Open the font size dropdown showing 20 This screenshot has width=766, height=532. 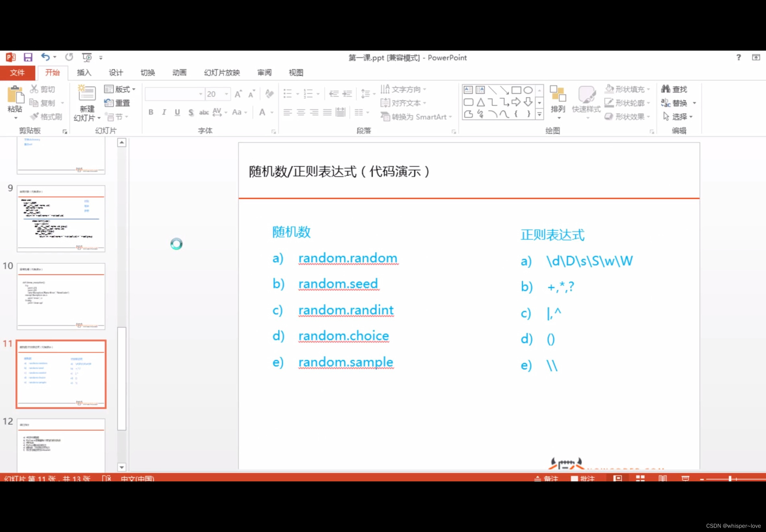227,94
